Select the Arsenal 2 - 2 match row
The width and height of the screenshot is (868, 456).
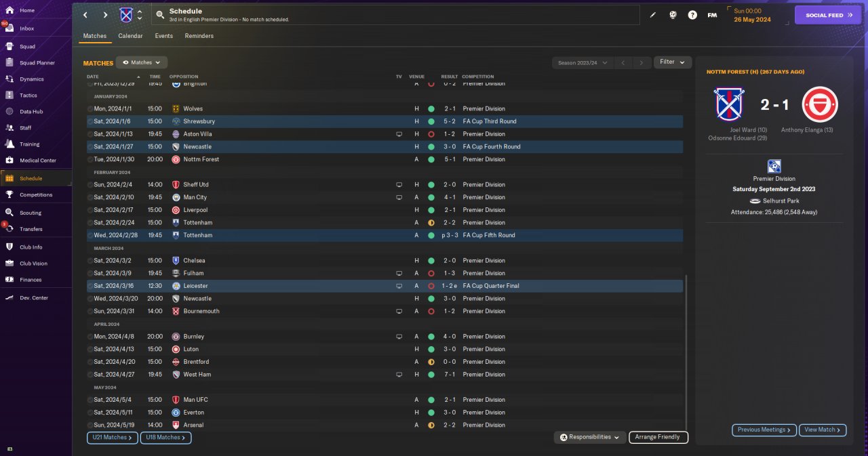coord(384,425)
